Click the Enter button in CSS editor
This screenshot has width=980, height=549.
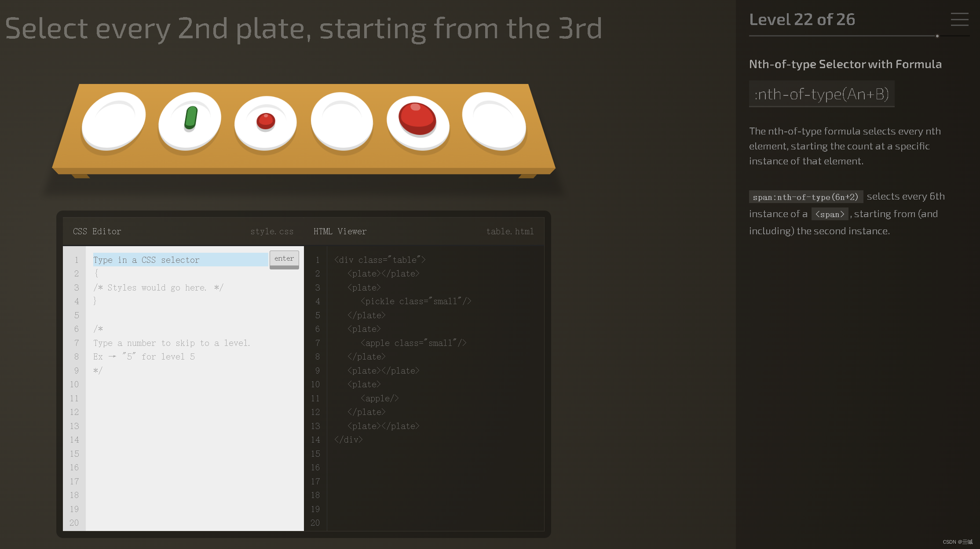pos(284,258)
